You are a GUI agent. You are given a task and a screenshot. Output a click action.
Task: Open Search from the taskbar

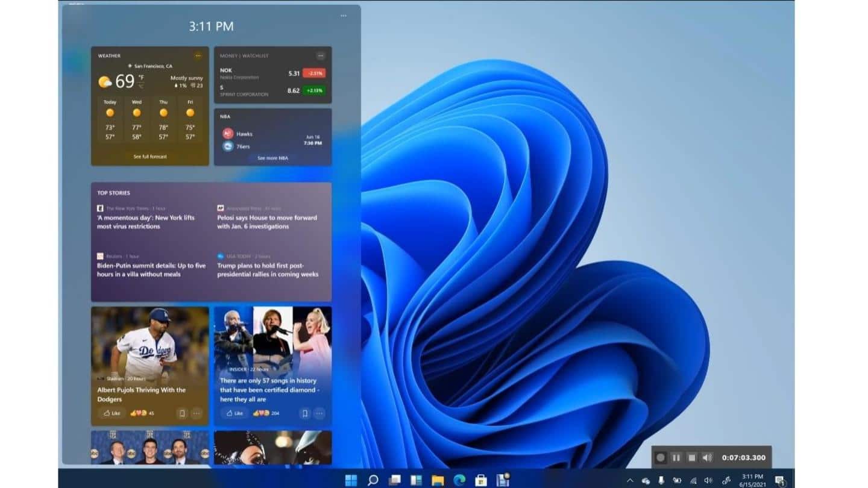click(x=373, y=480)
